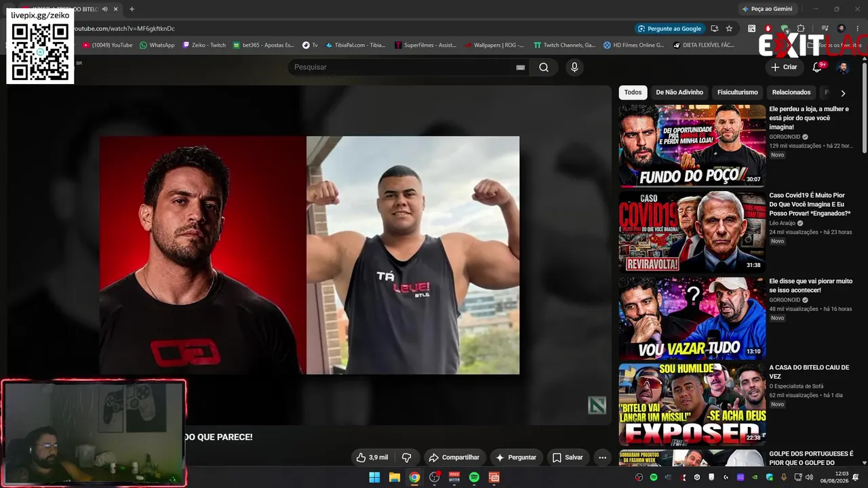Open a new browser tab
This screenshot has height=488, width=868.
point(132,9)
